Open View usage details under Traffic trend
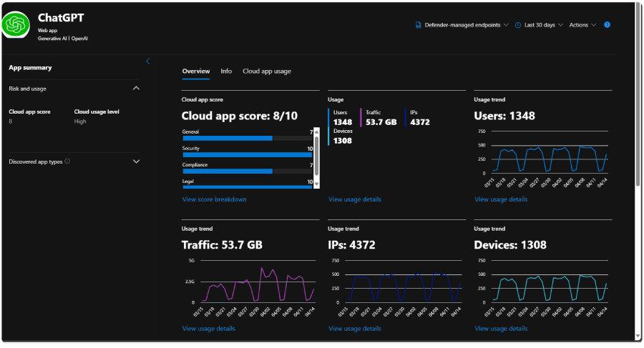Viewport: 644px width, 348px height. pos(208,328)
